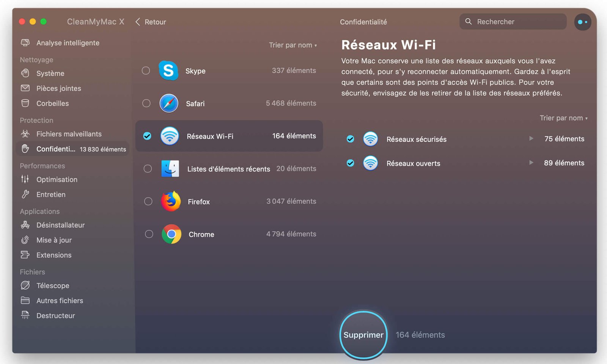
Task: Open Télescope label in sidebar
Action: 53,286
